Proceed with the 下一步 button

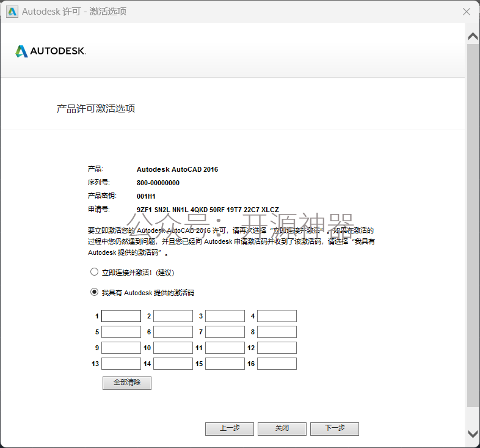[335, 428]
